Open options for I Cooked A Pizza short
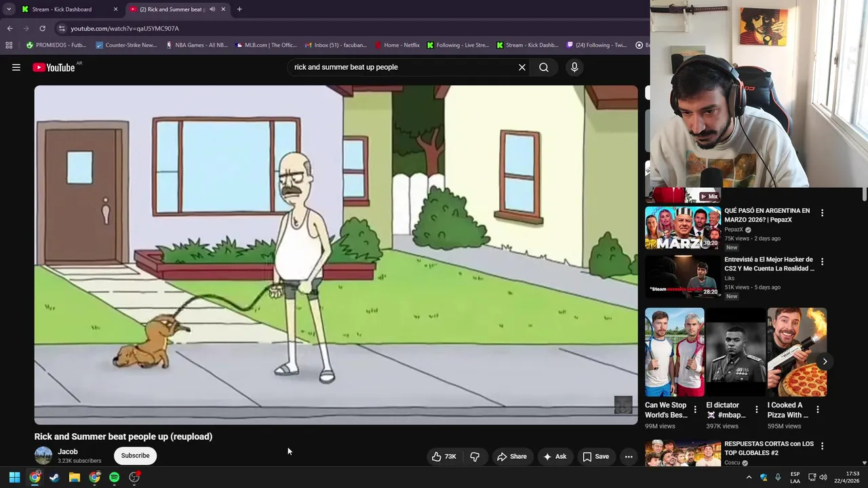 pyautogui.click(x=817, y=409)
